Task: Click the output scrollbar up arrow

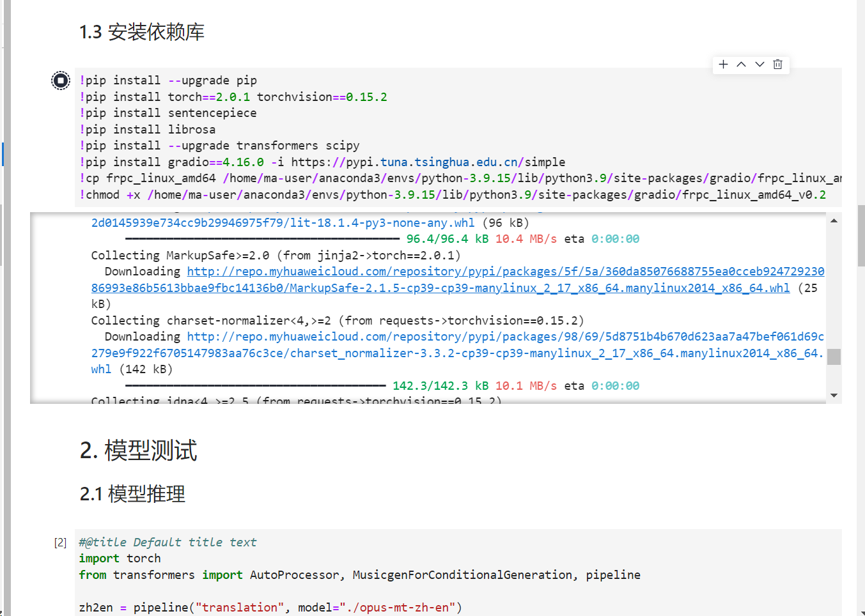Action: [x=834, y=221]
